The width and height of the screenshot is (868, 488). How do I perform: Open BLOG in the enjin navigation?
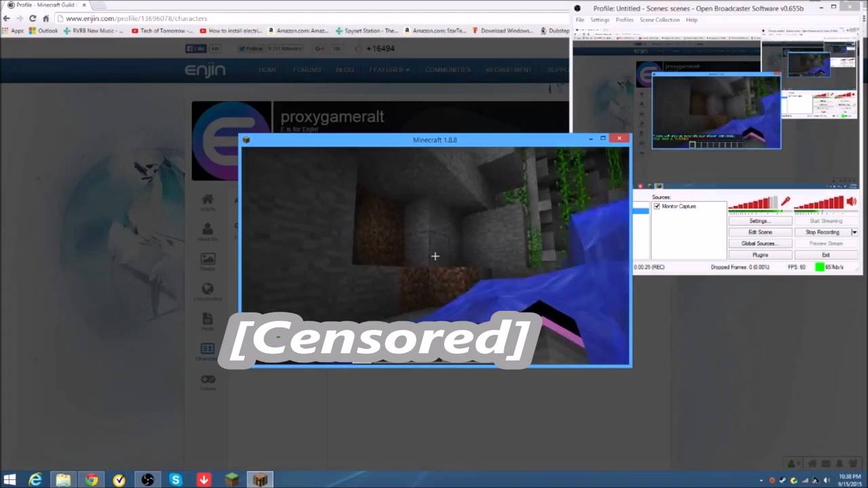[x=344, y=70]
